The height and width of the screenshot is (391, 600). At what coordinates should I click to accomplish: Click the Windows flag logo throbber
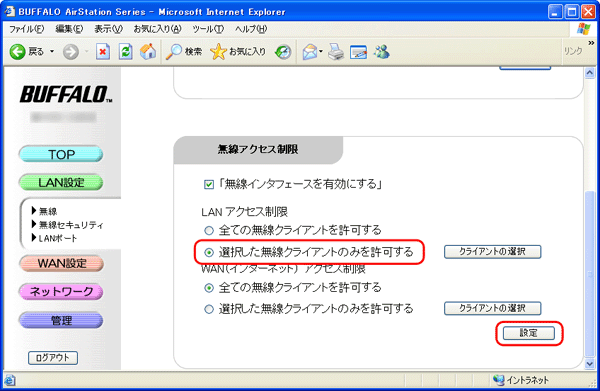click(584, 29)
